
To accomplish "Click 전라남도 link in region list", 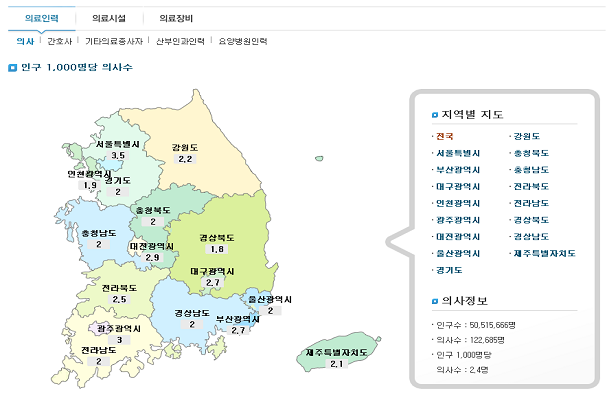I will click(x=531, y=203).
